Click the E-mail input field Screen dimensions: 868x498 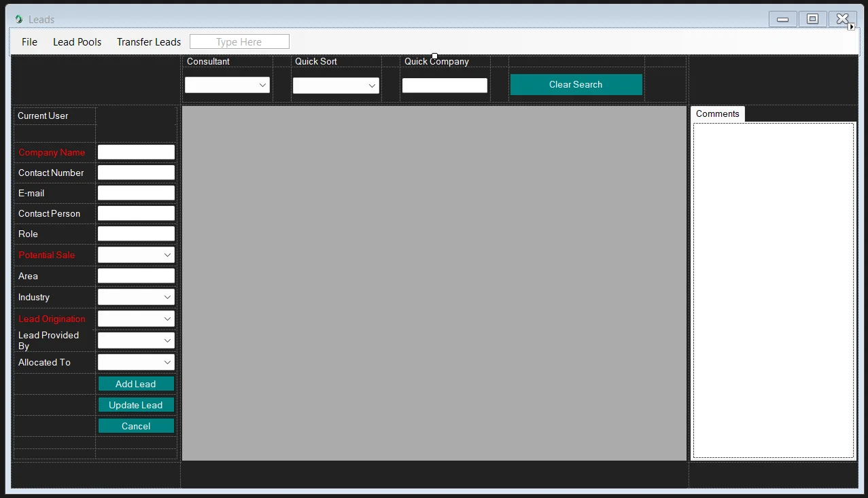click(135, 192)
